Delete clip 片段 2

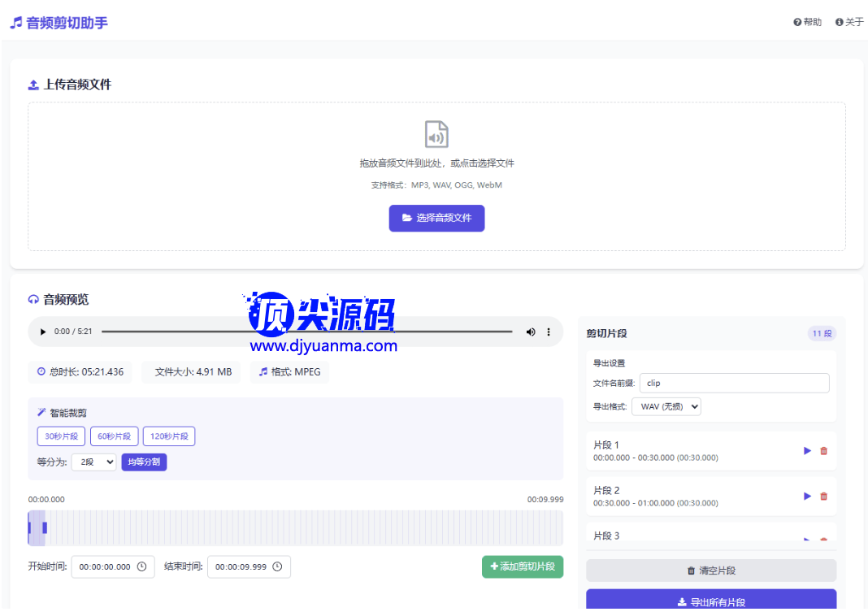(x=823, y=497)
